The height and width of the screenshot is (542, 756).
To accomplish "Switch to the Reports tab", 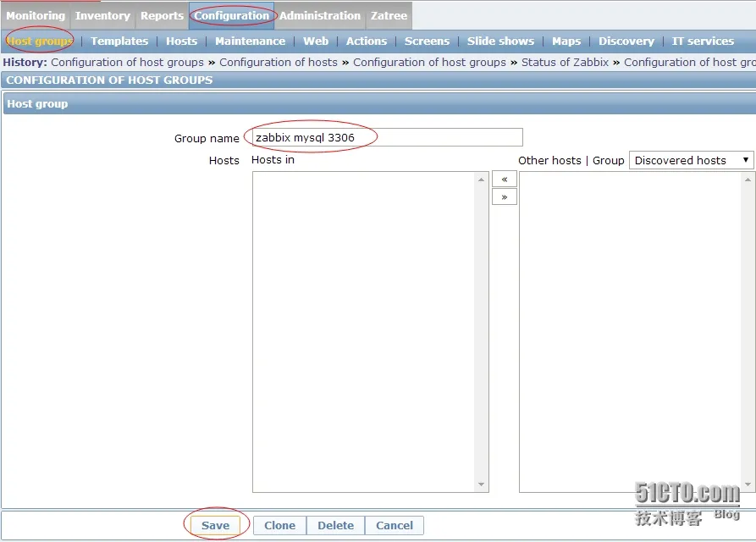I will point(162,15).
